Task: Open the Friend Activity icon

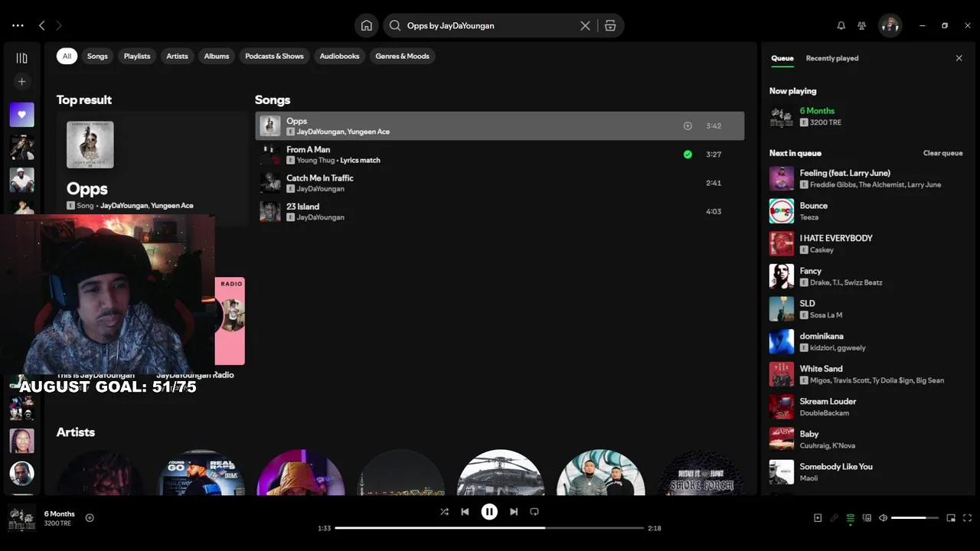Action: click(861, 25)
